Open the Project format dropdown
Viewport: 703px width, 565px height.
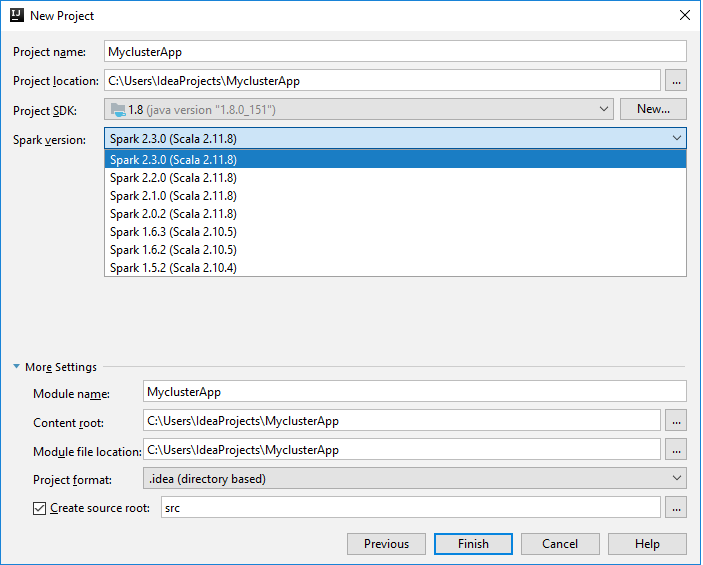[415, 478]
